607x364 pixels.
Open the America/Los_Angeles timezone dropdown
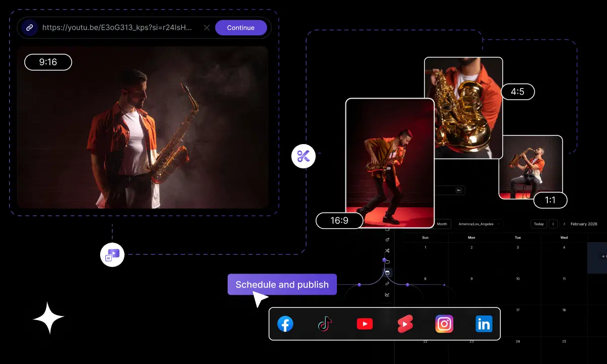tap(478, 224)
